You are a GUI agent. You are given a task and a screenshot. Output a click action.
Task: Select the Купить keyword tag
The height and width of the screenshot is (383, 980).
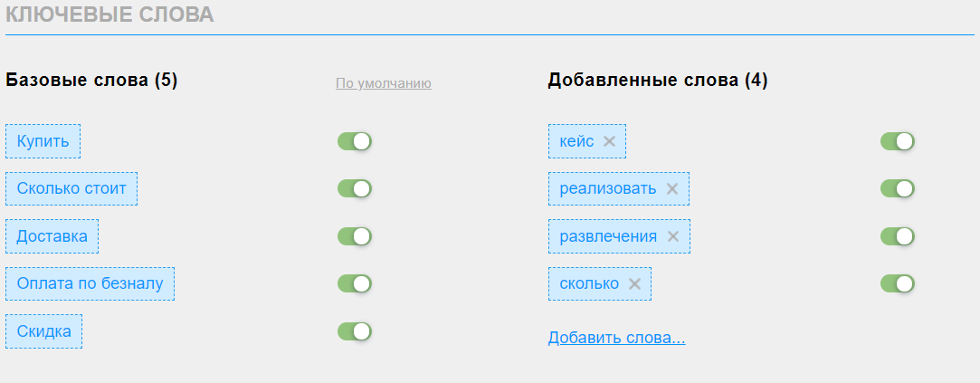click(43, 141)
